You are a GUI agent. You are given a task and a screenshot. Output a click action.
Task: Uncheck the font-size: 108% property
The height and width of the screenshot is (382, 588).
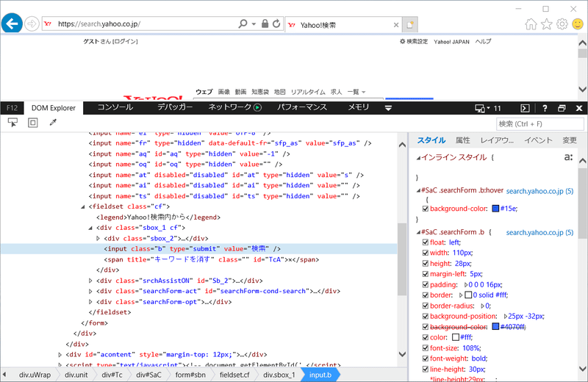click(426, 348)
